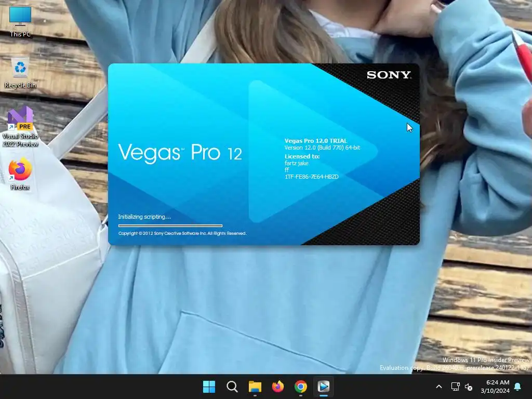Open the clock showing 6:24 AM

[495, 387]
